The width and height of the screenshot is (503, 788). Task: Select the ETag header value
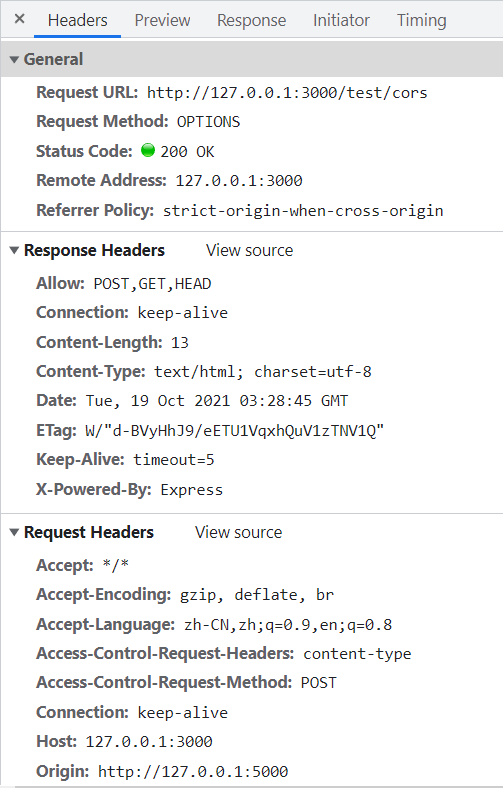coord(235,431)
